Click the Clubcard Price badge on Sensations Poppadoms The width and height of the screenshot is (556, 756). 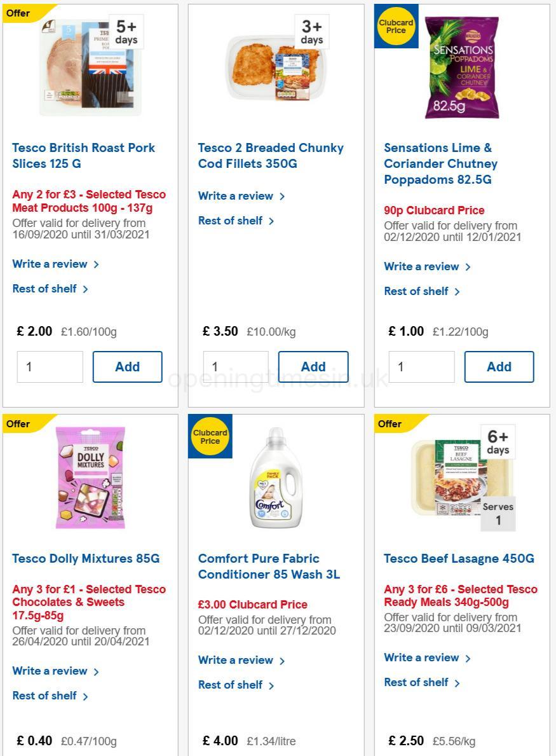coord(396,26)
